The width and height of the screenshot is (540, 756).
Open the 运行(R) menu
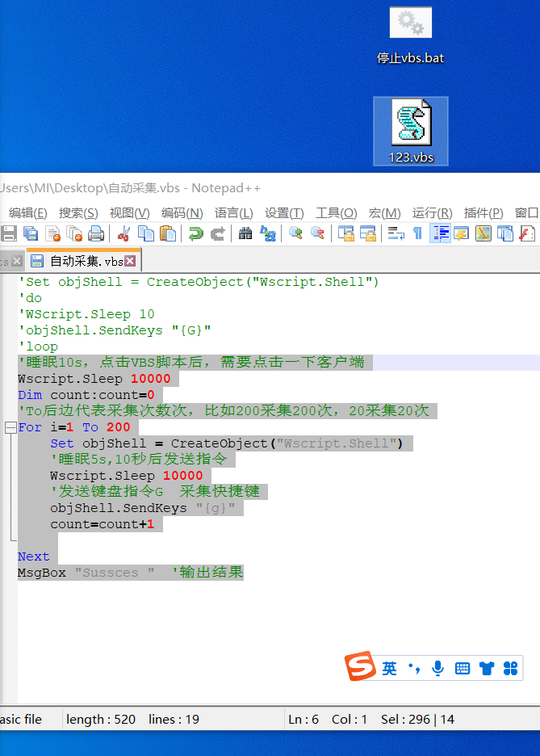click(x=432, y=213)
